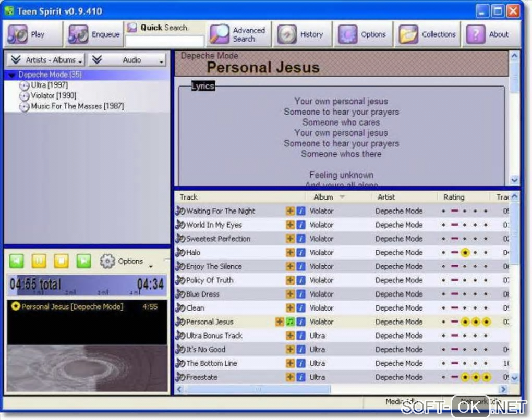Screen dimensions: 532x420
Task: Open the Audio filter dropdown
Action: 127,60
